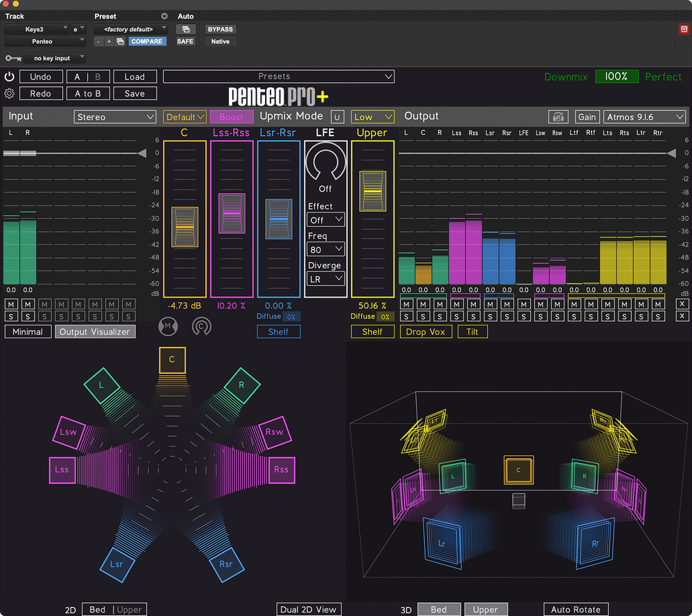Mute the output Rtr channel
This screenshot has height=616, width=692.
tap(658, 305)
